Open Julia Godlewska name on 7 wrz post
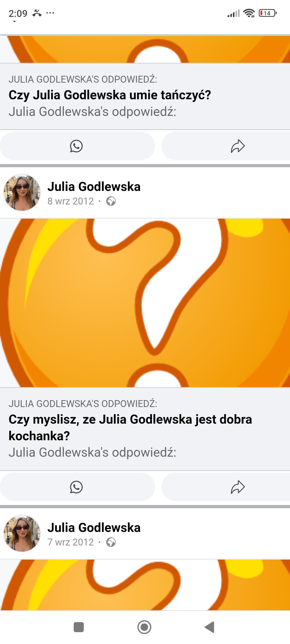 pos(94,527)
